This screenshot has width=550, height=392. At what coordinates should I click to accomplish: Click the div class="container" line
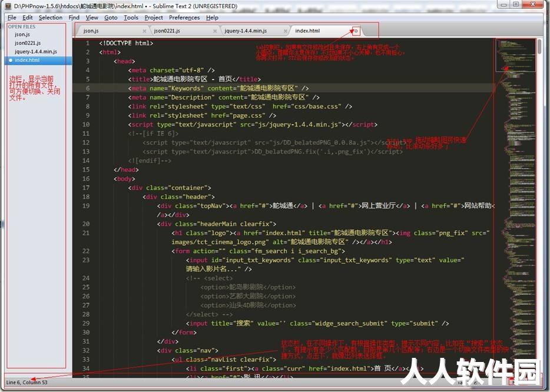click(170, 188)
